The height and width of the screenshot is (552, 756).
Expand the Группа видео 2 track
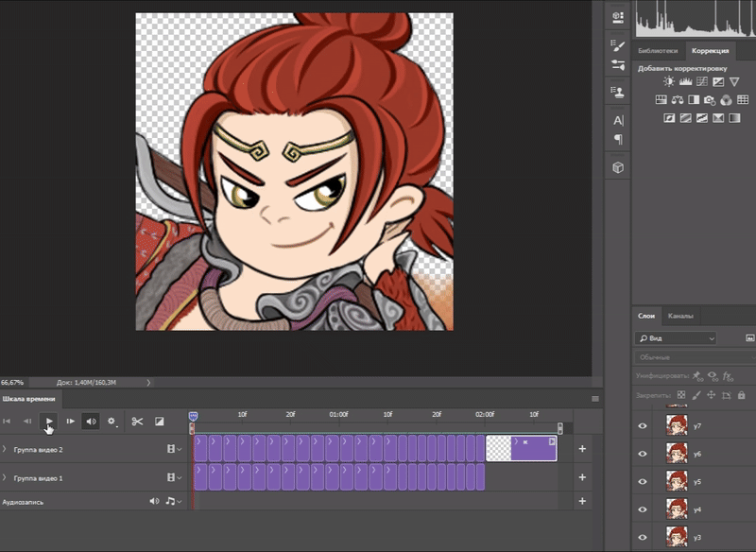tap(5, 449)
